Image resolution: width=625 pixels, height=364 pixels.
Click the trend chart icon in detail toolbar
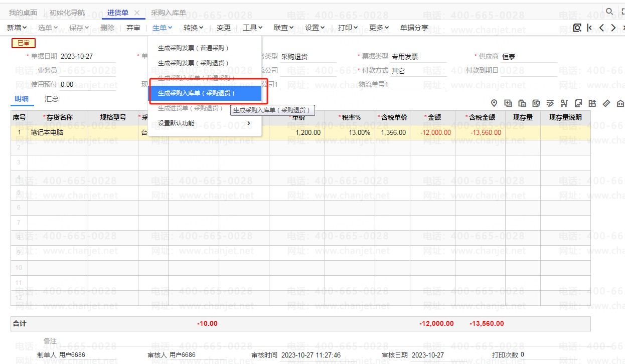coord(578,103)
